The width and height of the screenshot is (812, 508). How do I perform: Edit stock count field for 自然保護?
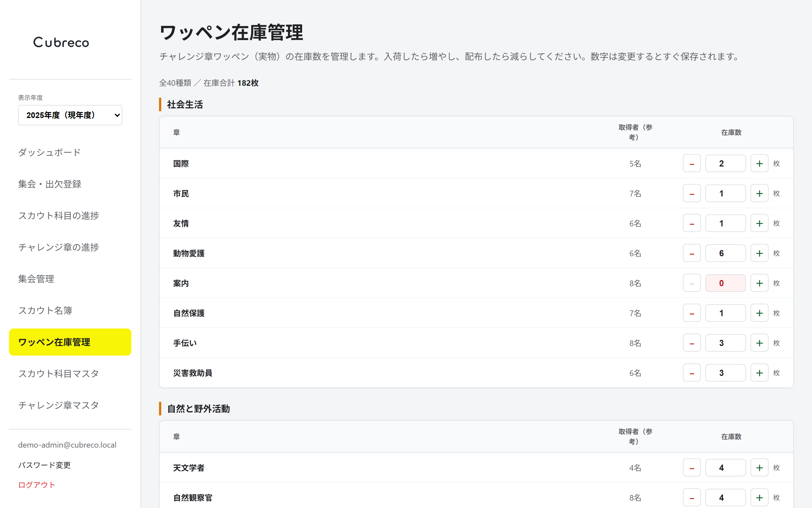point(725,313)
